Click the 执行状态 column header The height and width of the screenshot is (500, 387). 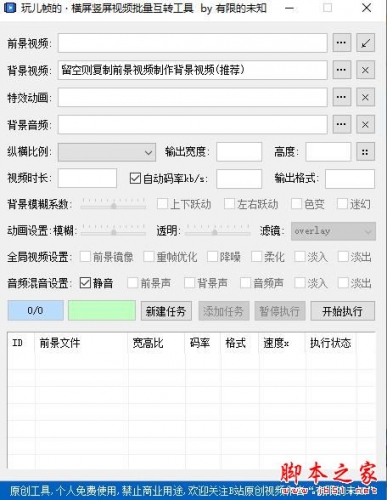(x=331, y=343)
